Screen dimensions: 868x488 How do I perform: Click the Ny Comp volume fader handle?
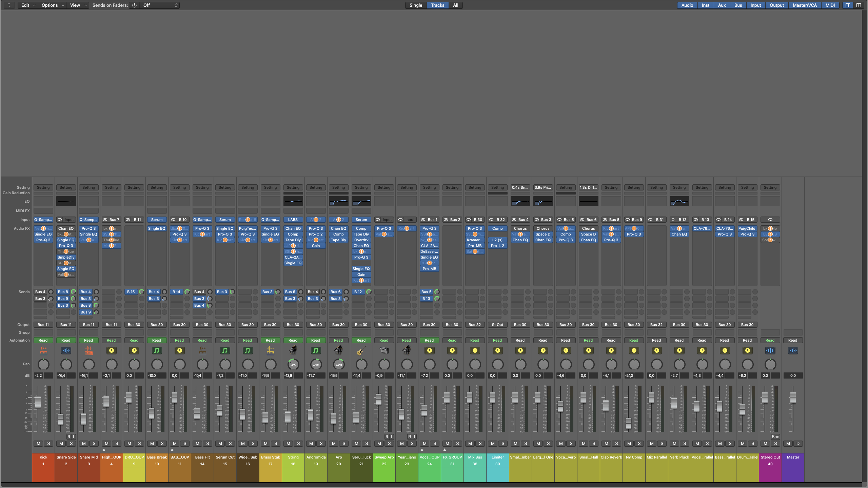628,423
